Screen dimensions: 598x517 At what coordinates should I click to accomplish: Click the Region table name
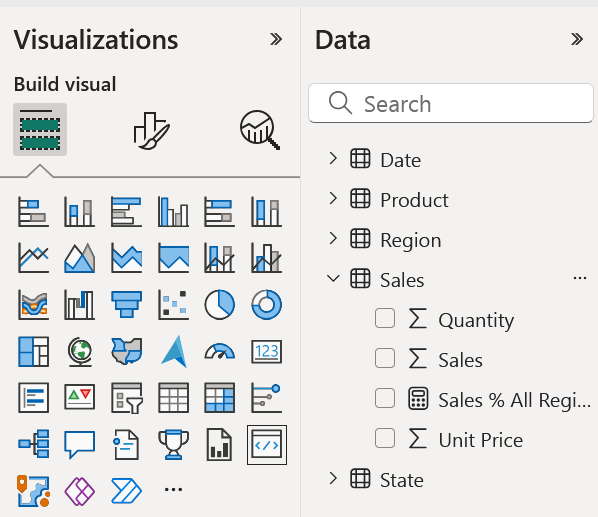click(x=411, y=241)
